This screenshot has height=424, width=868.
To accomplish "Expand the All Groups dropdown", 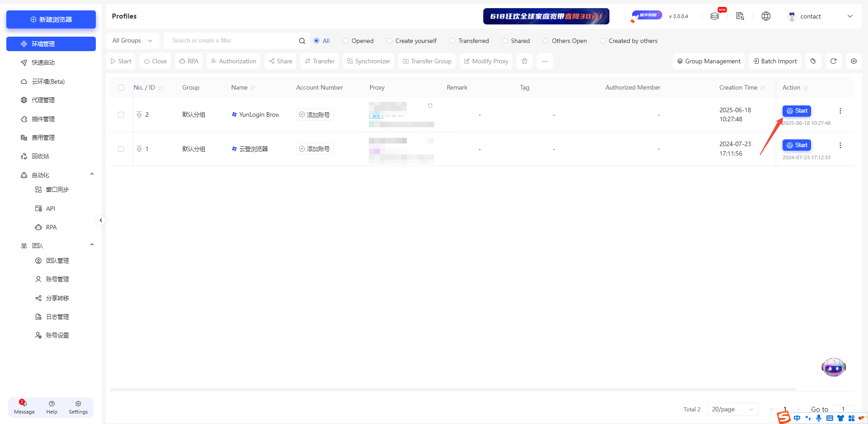I will tap(132, 41).
